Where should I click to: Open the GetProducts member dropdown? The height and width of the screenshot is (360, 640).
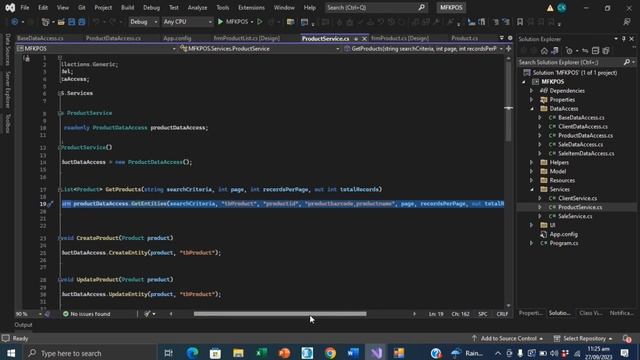423,49
